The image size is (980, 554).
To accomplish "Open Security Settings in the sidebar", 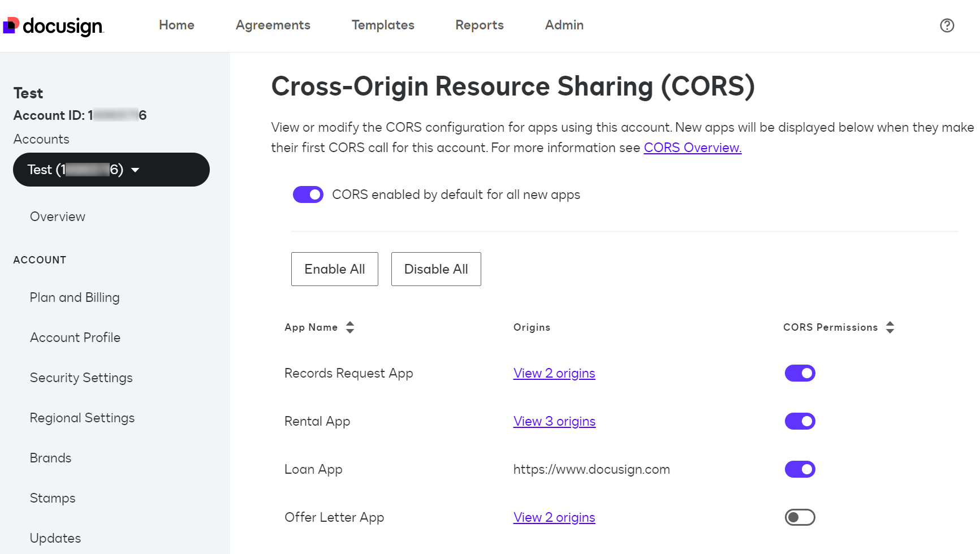I will point(81,378).
